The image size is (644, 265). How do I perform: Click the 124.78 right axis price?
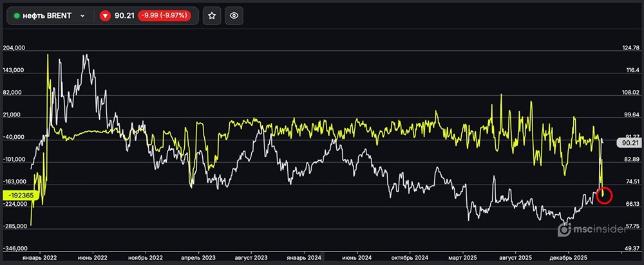coord(631,48)
